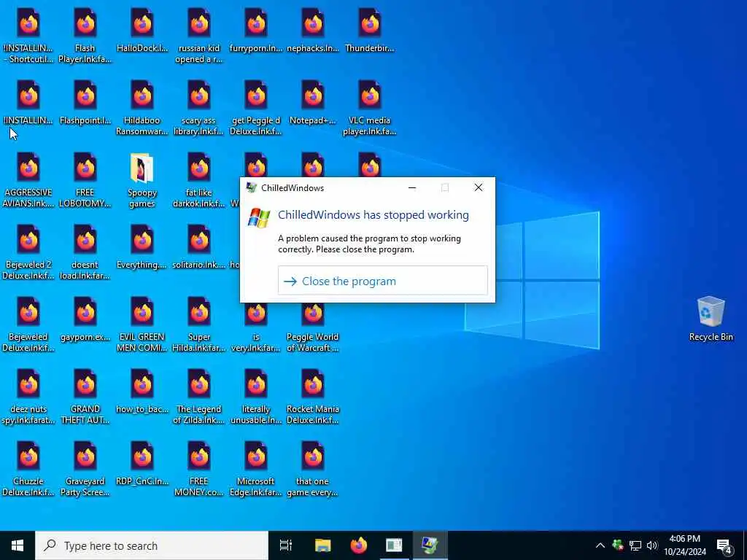
Task: Open the Windows Start menu
Action: point(18,545)
